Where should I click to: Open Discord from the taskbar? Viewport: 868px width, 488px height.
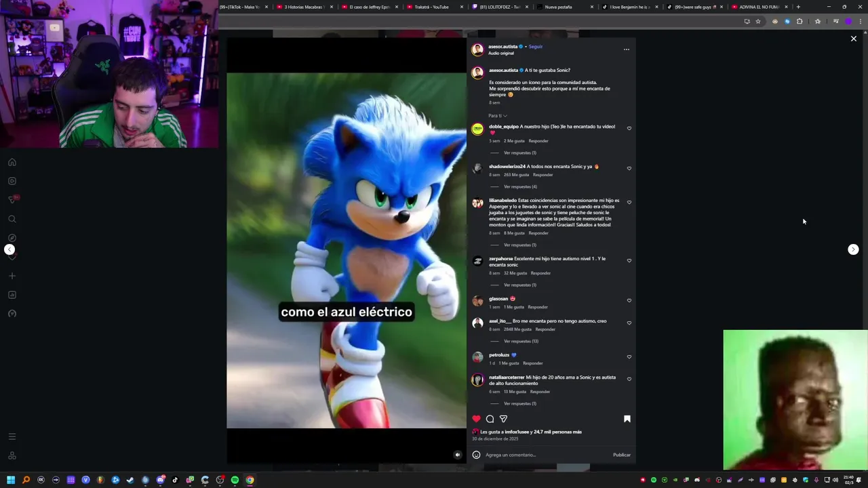(160, 480)
